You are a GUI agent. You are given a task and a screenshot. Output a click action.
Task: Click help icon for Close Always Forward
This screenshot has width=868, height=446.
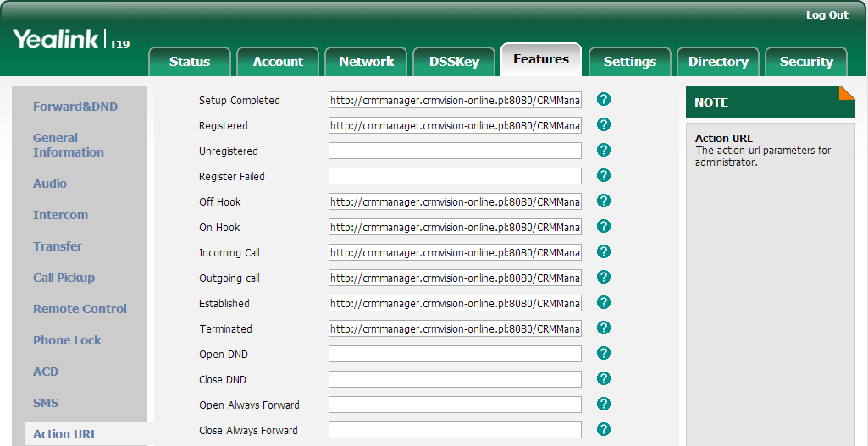[604, 430]
